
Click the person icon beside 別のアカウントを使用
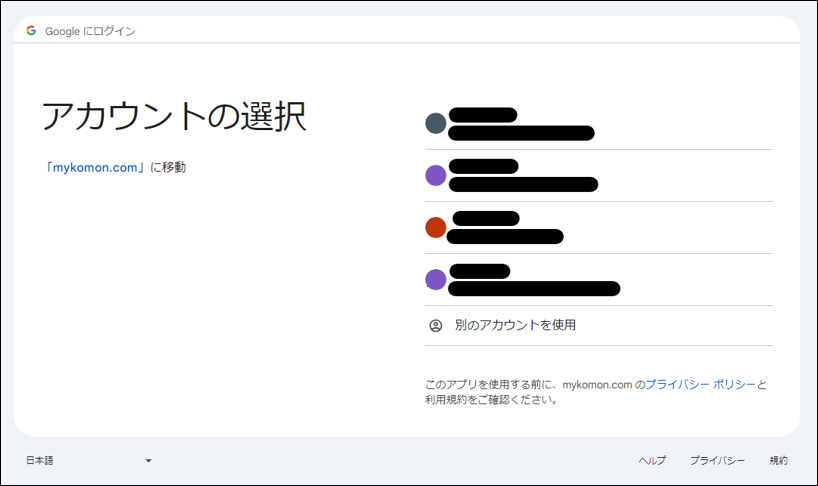point(435,325)
